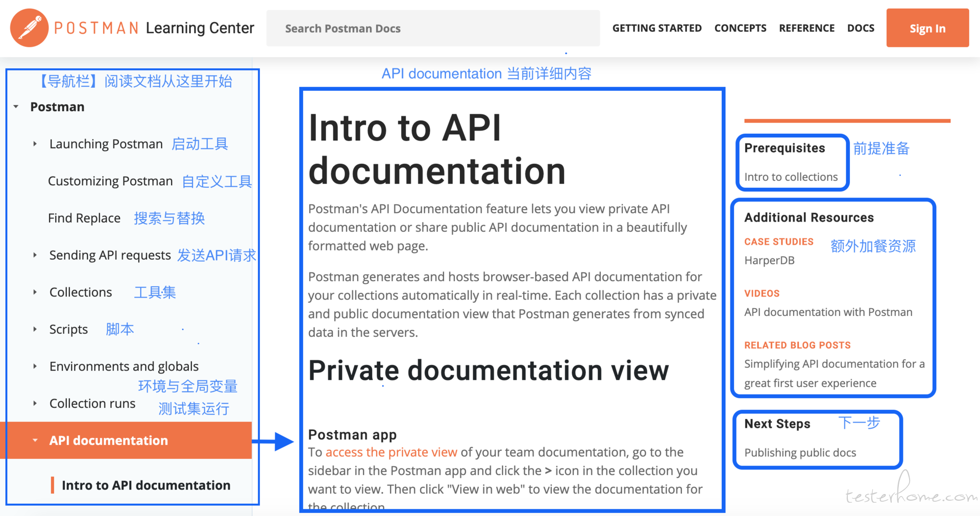Collapse the Postman root tree arrow
The height and width of the screenshot is (516, 980).
16,107
